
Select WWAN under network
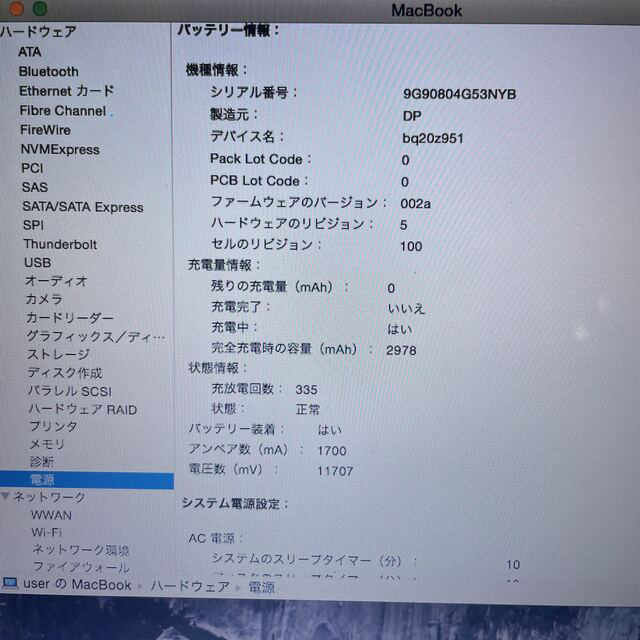pyautogui.click(x=51, y=515)
